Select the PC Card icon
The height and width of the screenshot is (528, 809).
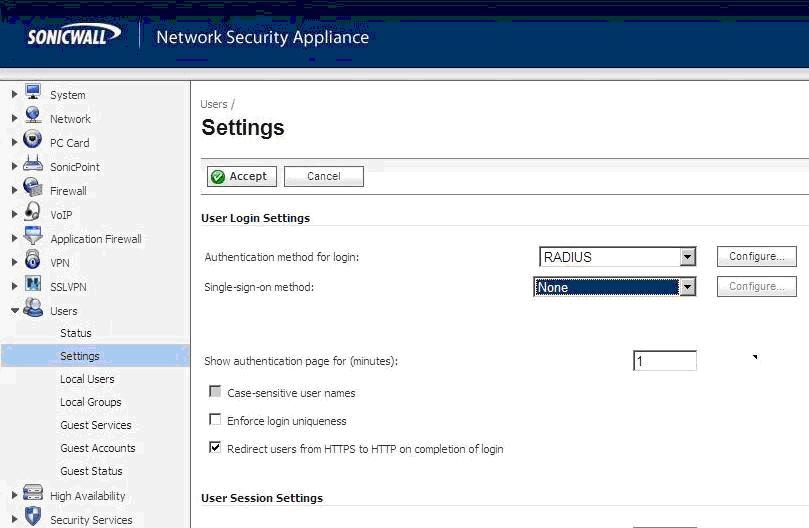point(33,141)
